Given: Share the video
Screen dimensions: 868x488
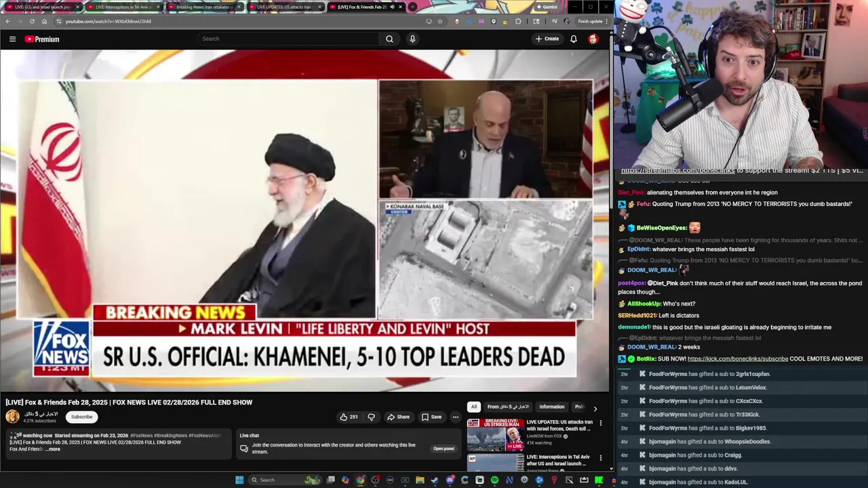Looking at the screenshot, I should [x=398, y=417].
